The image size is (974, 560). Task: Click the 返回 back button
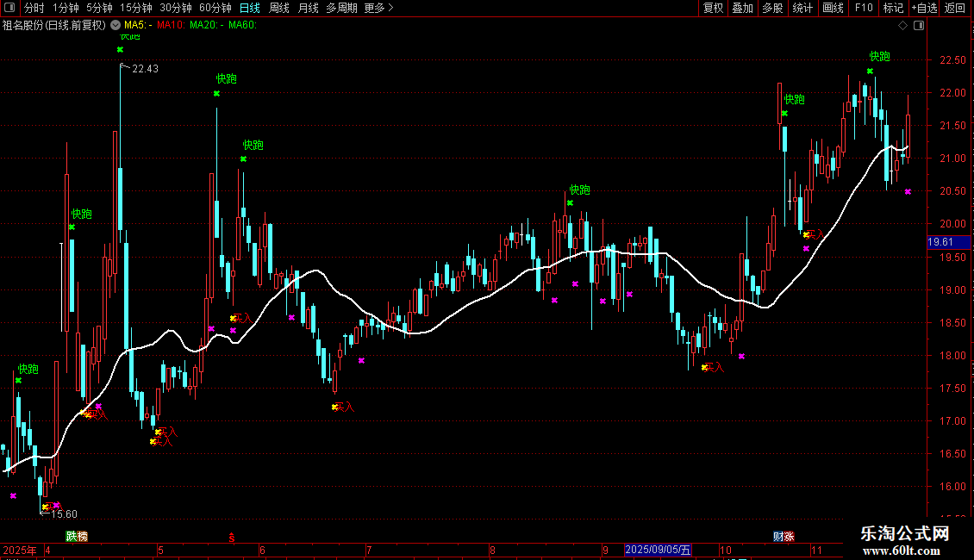point(955,8)
